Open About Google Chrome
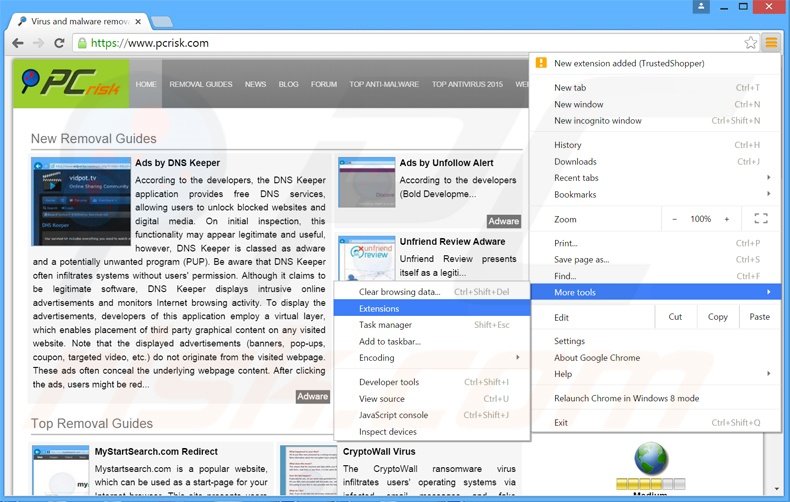790x502 pixels. click(x=655, y=358)
